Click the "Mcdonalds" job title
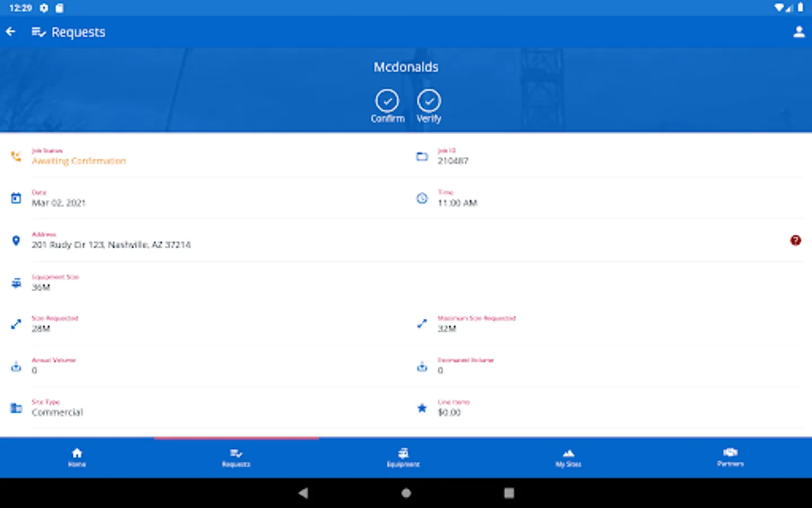The width and height of the screenshot is (812, 508). [x=406, y=67]
